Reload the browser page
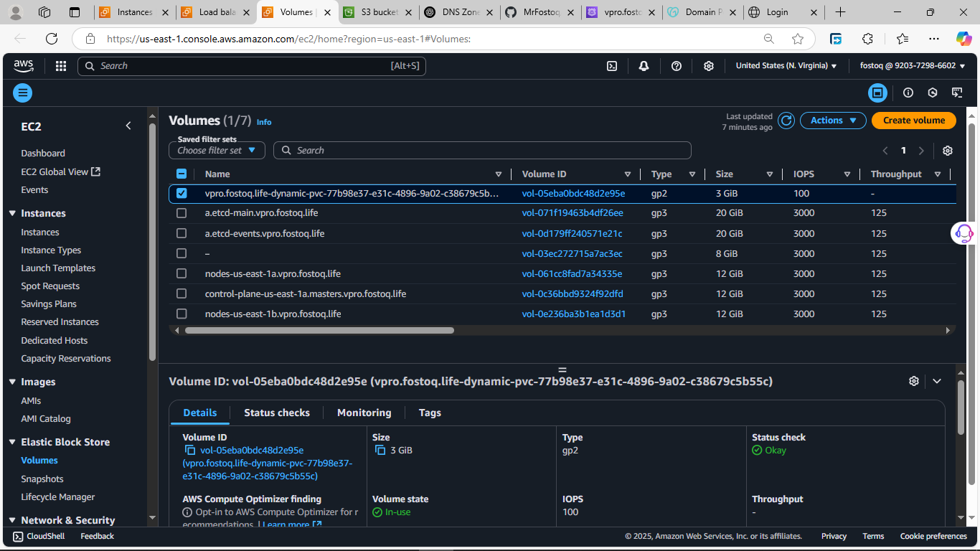Viewport: 980px width, 551px height. pyautogui.click(x=52, y=39)
